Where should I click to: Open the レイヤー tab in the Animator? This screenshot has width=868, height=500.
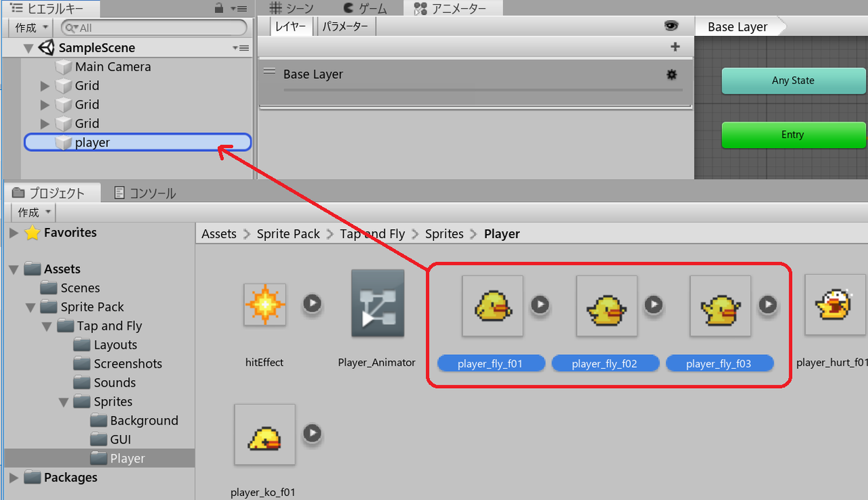pyautogui.click(x=291, y=26)
